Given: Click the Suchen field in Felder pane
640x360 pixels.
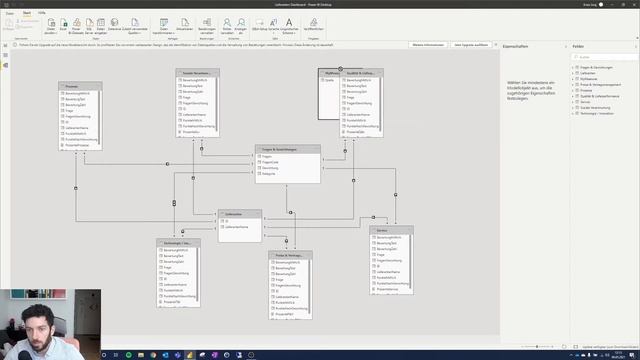Looking at the screenshot, I should [x=605, y=57].
